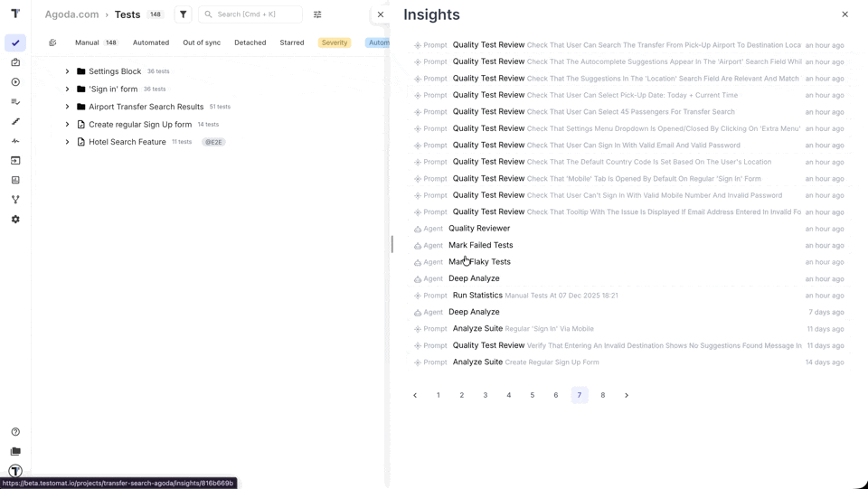Screen dimensions: 868x489
Task: Click Airport Transfer Search Results folder name
Action: 146,107
